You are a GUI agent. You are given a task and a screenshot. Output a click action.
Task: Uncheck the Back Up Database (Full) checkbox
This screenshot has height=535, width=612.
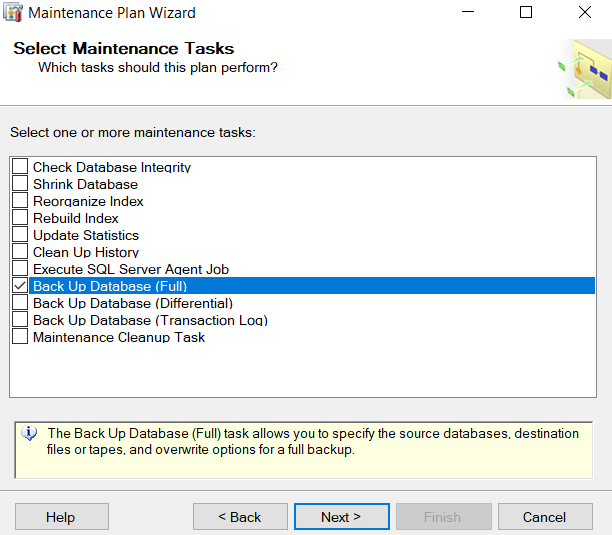click(x=20, y=286)
